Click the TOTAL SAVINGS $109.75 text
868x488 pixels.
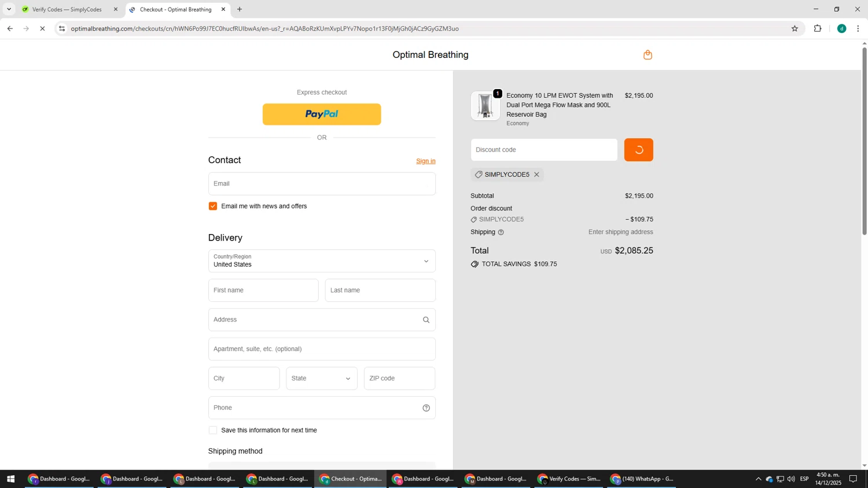(x=519, y=264)
